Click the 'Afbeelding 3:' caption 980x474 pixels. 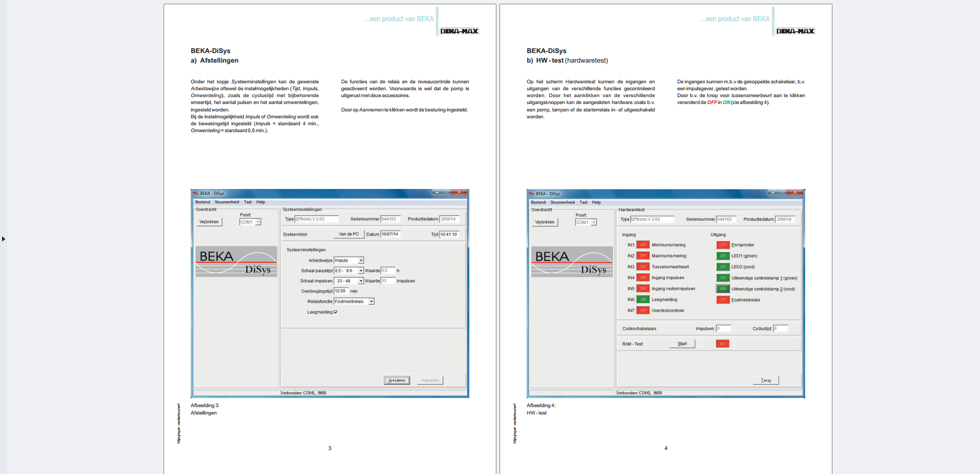coord(205,406)
